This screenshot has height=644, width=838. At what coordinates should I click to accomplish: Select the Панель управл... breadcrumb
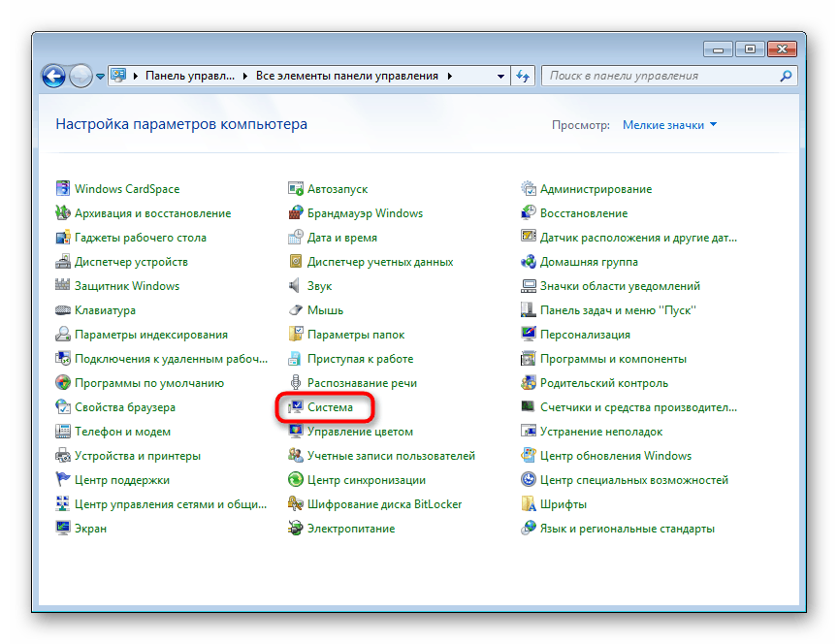point(190,76)
